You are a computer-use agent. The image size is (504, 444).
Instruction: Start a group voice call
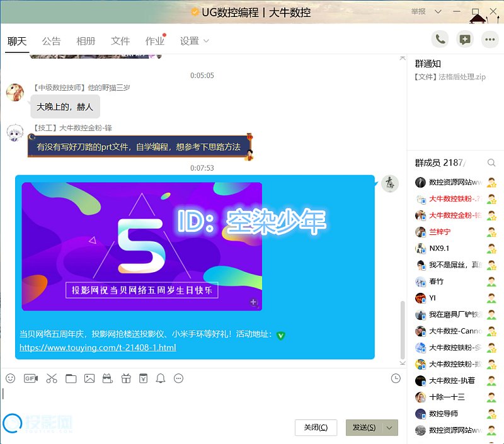tap(440, 39)
